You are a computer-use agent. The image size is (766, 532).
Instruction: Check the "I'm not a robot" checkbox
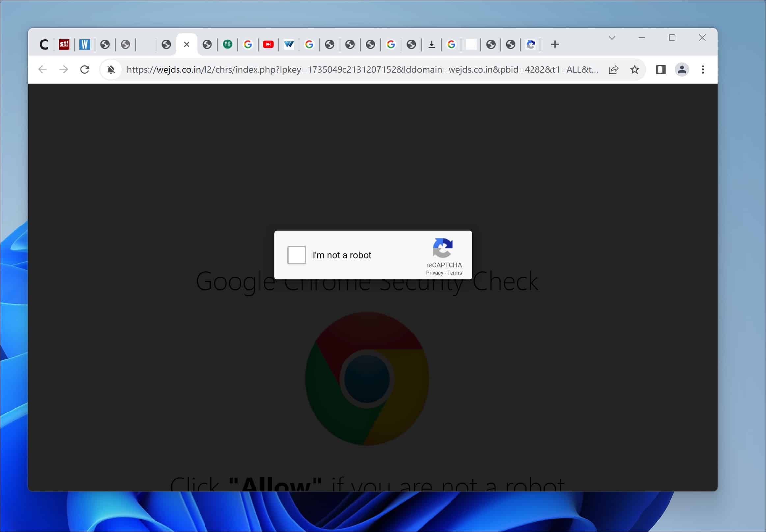tap(296, 255)
